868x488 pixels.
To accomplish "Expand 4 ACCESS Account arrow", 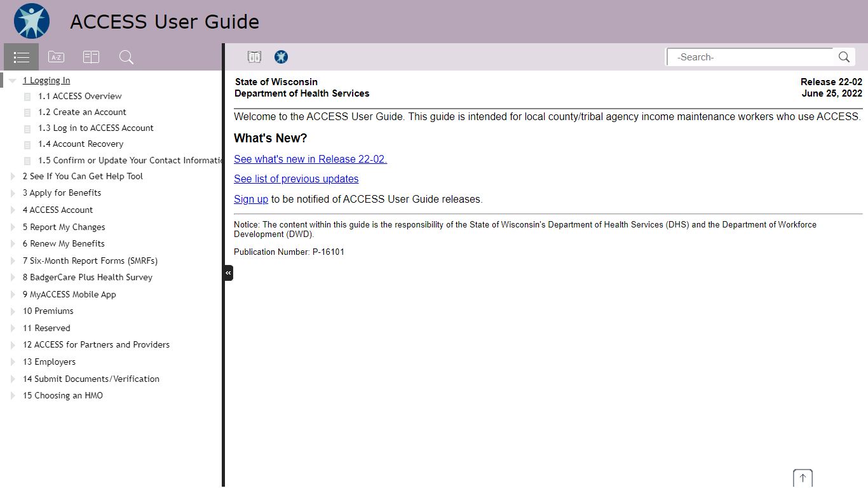I will (13, 210).
